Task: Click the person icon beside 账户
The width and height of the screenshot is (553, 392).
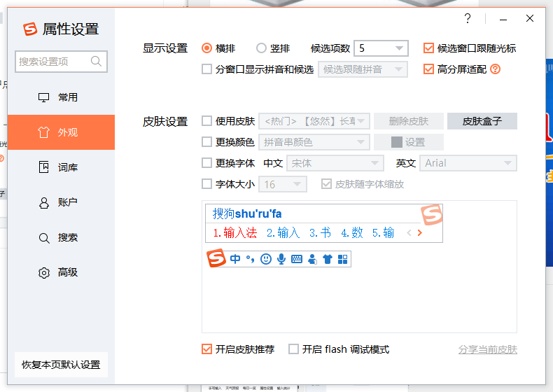Action: pos(43,202)
